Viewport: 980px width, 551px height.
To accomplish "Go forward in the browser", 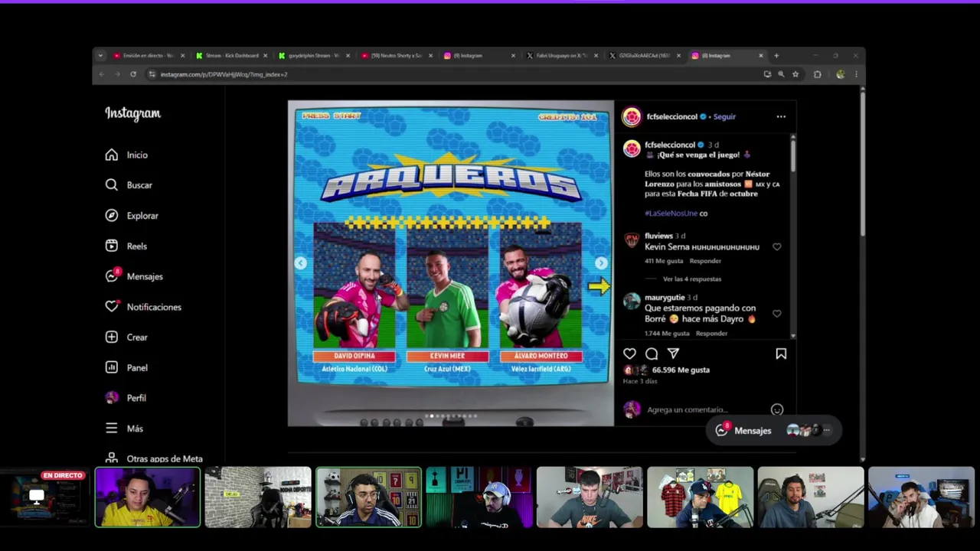I will coord(117,74).
